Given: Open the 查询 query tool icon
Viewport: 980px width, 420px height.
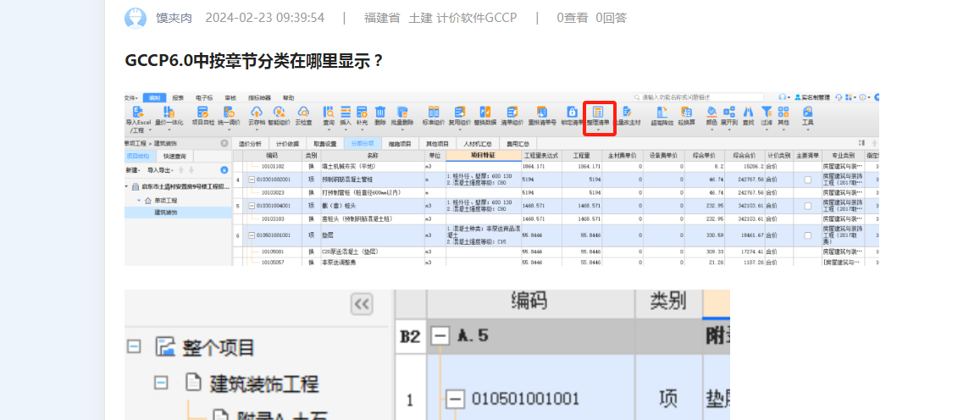Looking at the screenshot, I should pos(329,112).
